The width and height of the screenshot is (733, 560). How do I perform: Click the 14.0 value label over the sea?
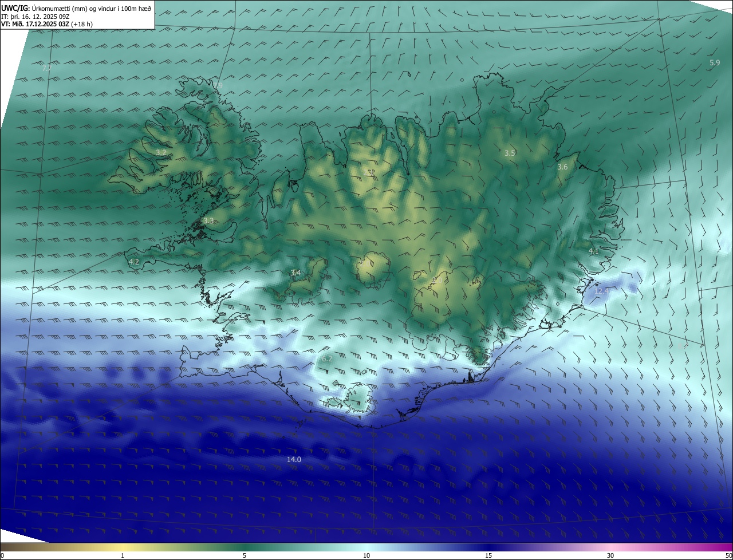pos(294,459)
